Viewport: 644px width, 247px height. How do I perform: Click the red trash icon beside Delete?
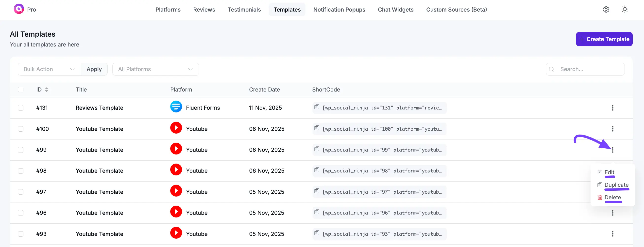[600, 197]
